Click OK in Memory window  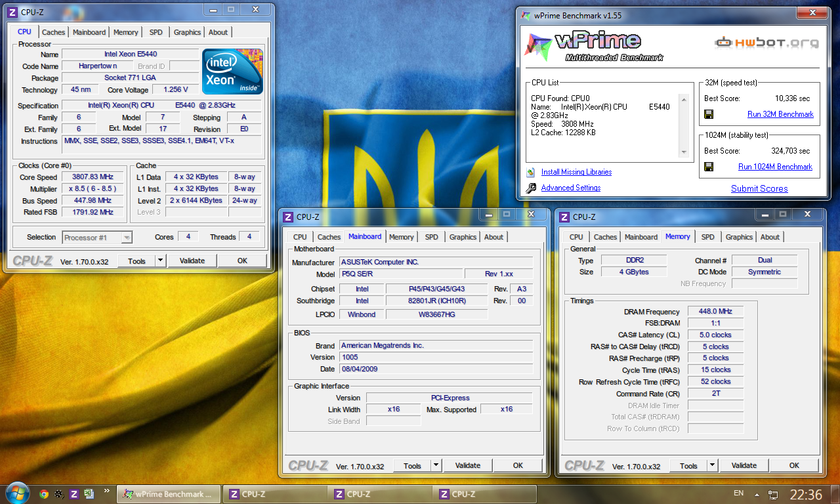[x=794, y=465]
